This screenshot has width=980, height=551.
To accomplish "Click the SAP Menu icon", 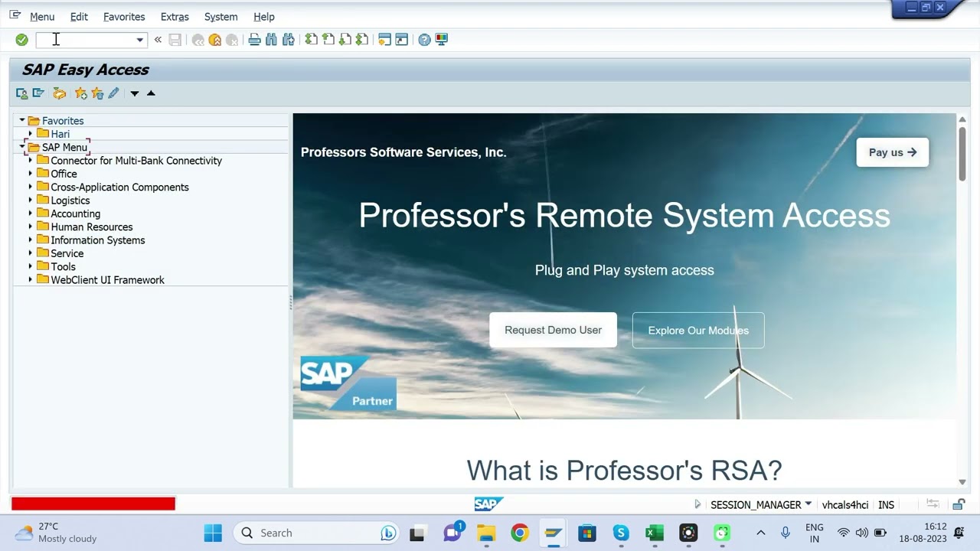I will coord(38,93).
